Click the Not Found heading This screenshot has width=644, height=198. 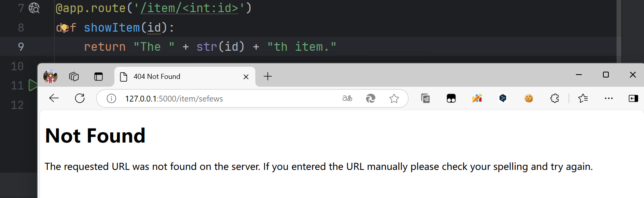point(95,136)
